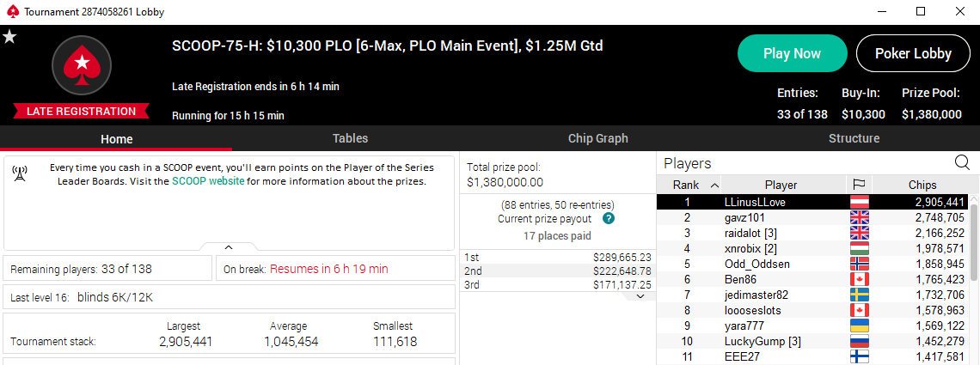Open the player search magnifier icon

pos(962,163)
